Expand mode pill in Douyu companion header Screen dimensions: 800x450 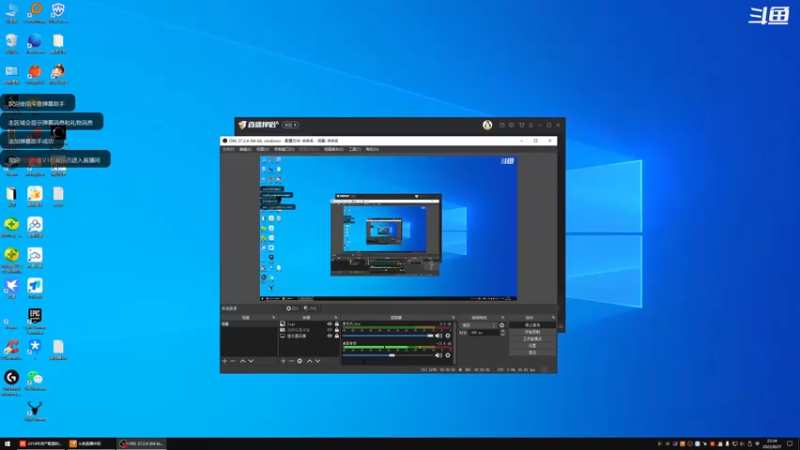tap(290, 125)
